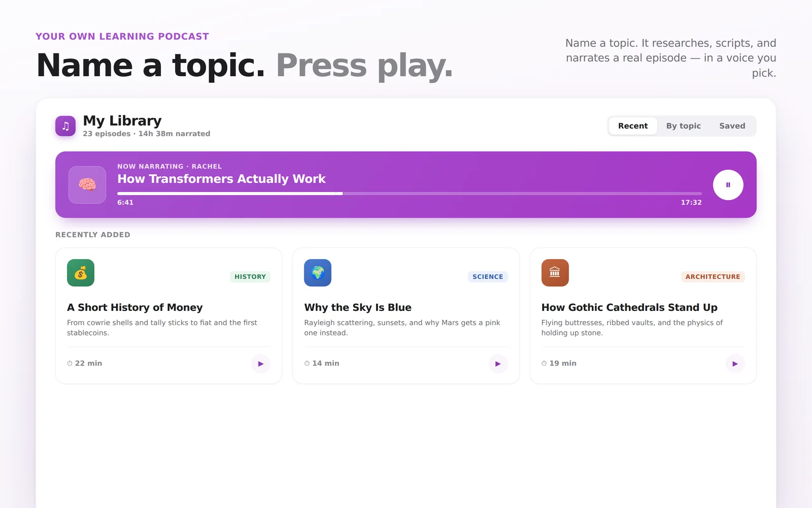
Task: Open the title A Short History of Money
Action: coord(135,307)
